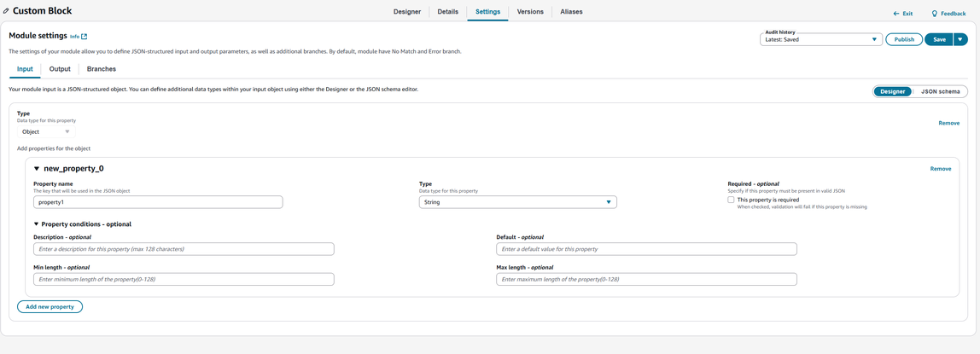Remove new_property_0 using its Remove link
Viewport: 980px width, 354px height.
pyautogui.click(x=940, y=169)
